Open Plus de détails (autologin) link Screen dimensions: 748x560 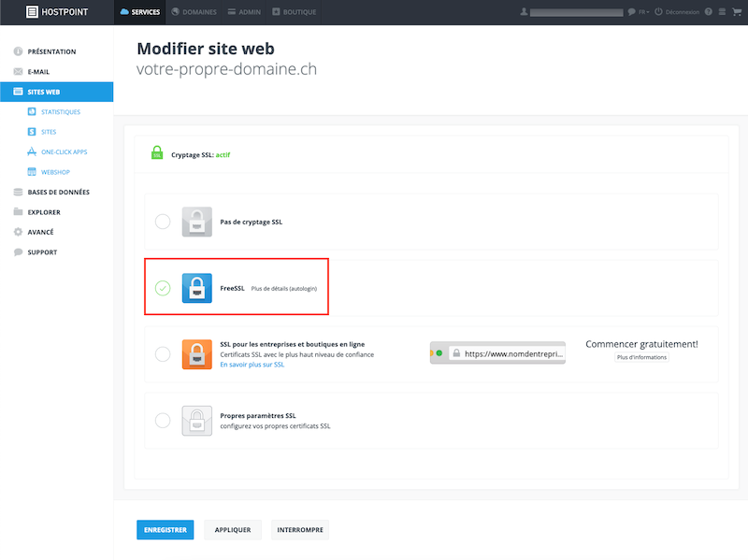pos(284,289)
